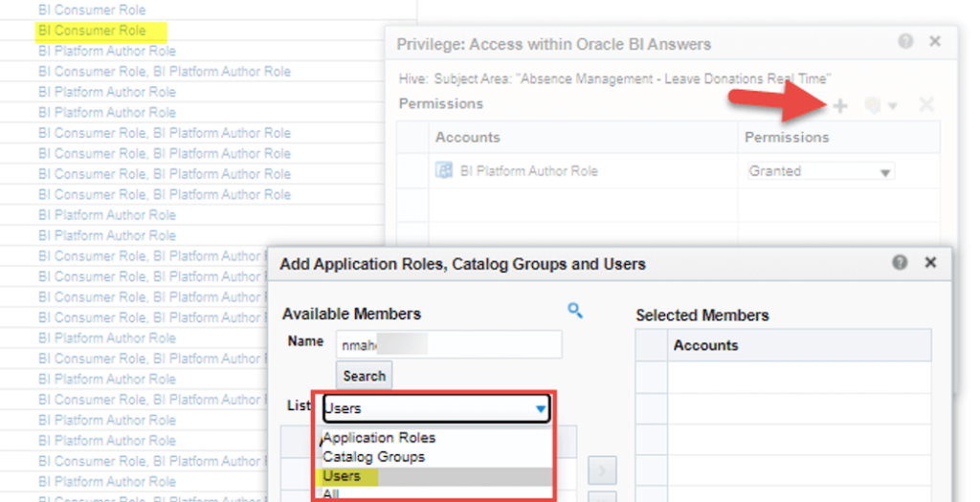The width and height of the screenshot is (980, 502).
Task: Click the delete X icon in Permissions toolbar
Action: [x=926, y=105]
